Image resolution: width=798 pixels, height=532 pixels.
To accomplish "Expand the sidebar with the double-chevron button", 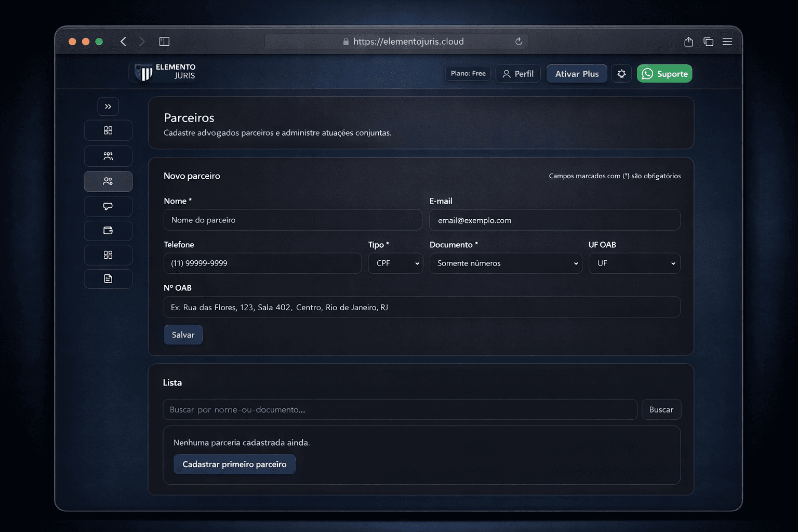I will click(108, 107).
